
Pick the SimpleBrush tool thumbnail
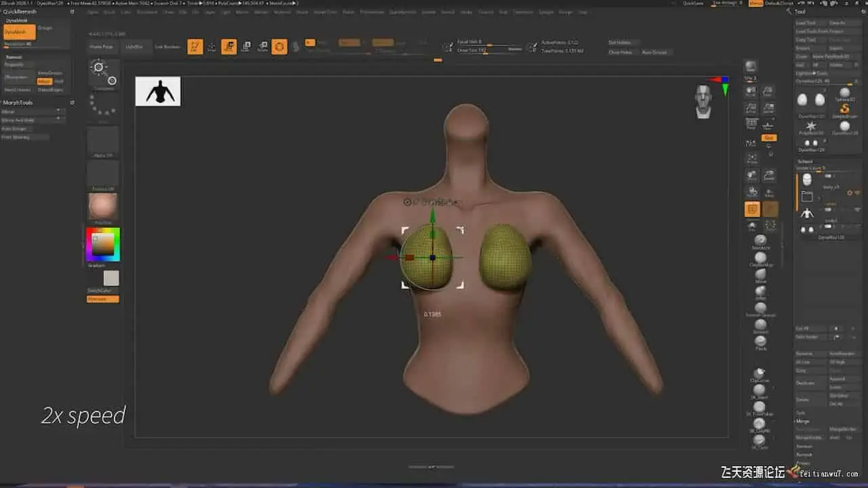tap(845, 109)
